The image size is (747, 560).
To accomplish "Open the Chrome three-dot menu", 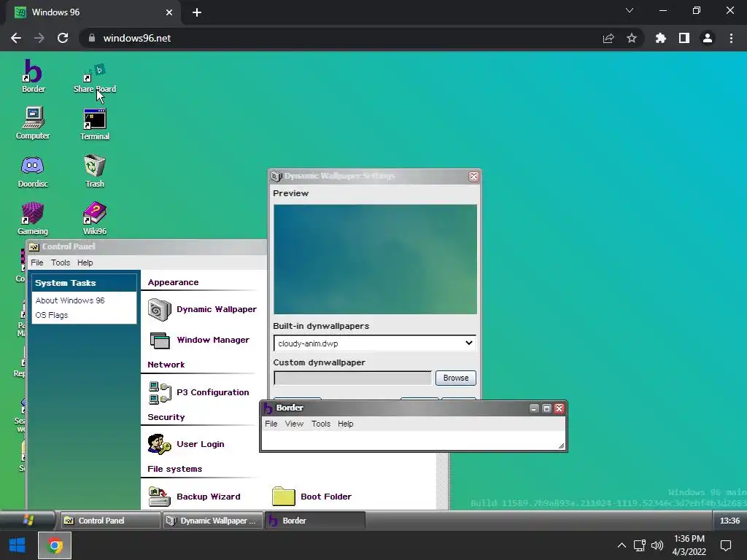I will tap(731, 38).
